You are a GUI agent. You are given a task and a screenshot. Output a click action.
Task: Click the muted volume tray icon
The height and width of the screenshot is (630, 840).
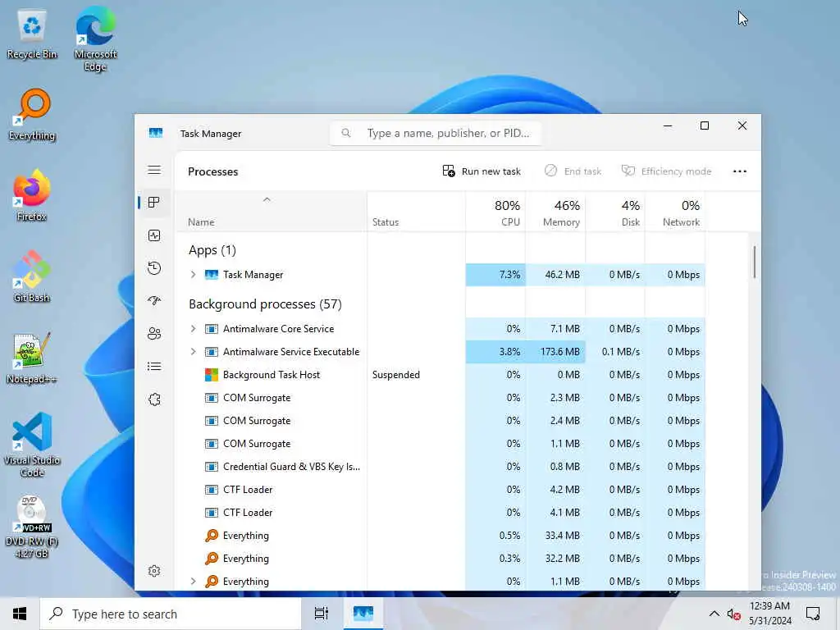coord(733,614)
